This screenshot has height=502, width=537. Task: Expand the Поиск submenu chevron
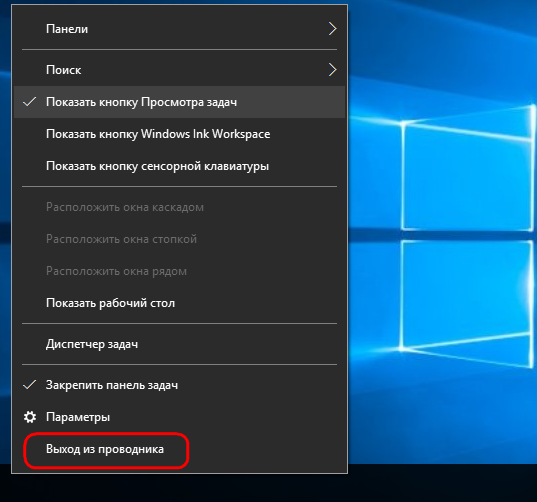coord(332,70)
